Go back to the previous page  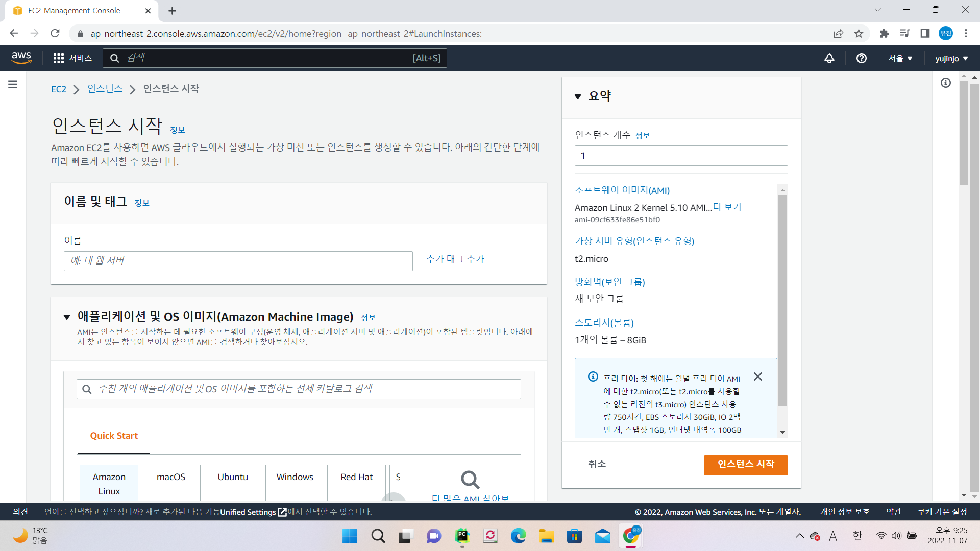14,34
